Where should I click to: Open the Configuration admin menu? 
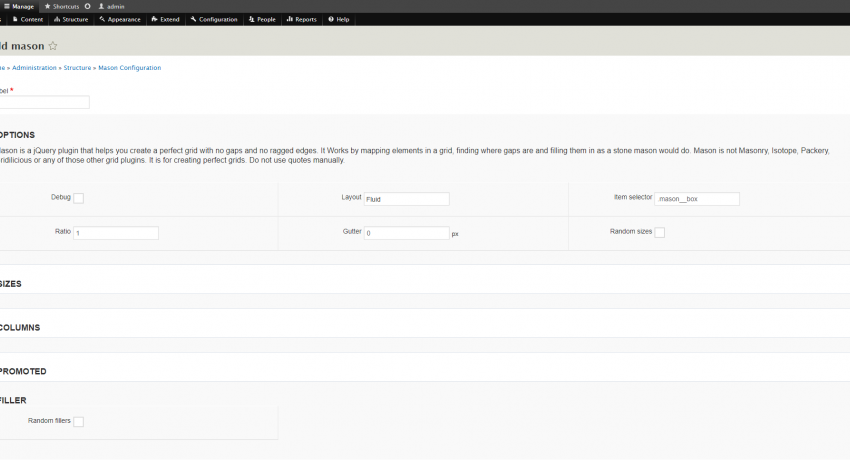214,20
